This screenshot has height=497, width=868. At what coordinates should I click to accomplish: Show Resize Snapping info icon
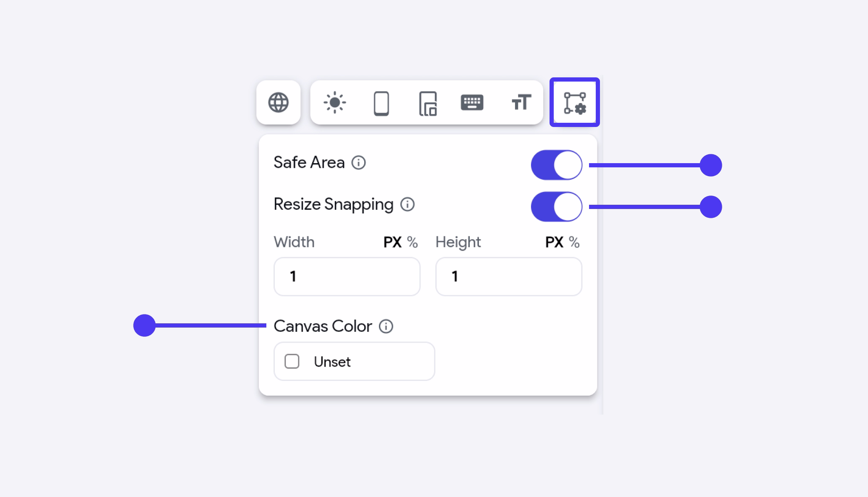point(407,205)
